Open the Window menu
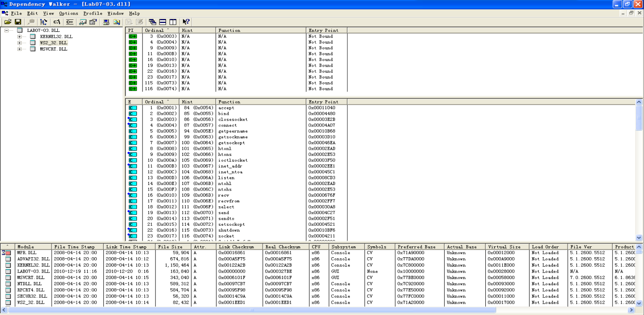The image size is (644, 315). click(115, 13)
